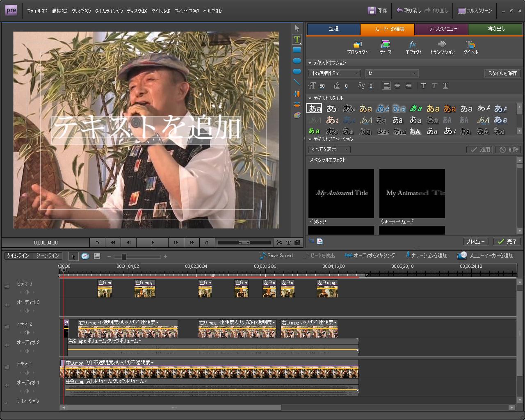
Task: Open the トランジション (Transitions) panel
Action: tap(442, 48)
